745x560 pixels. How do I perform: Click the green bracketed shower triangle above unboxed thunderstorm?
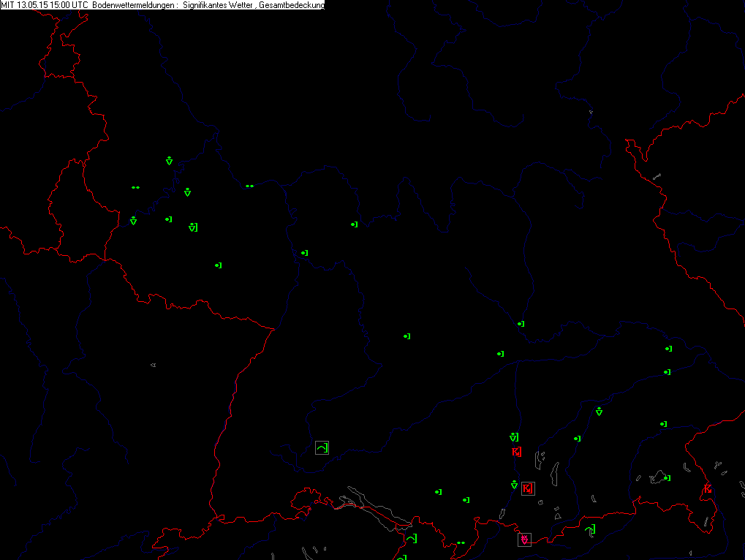[x=514, y=437]
